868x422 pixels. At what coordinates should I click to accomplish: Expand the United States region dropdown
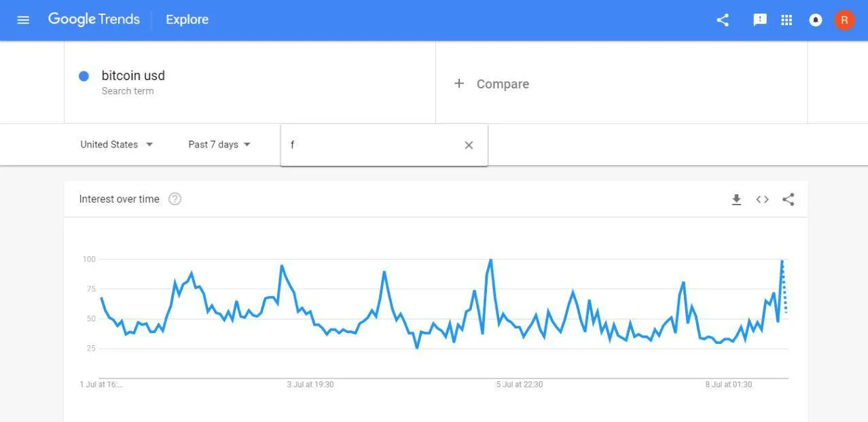117,144
